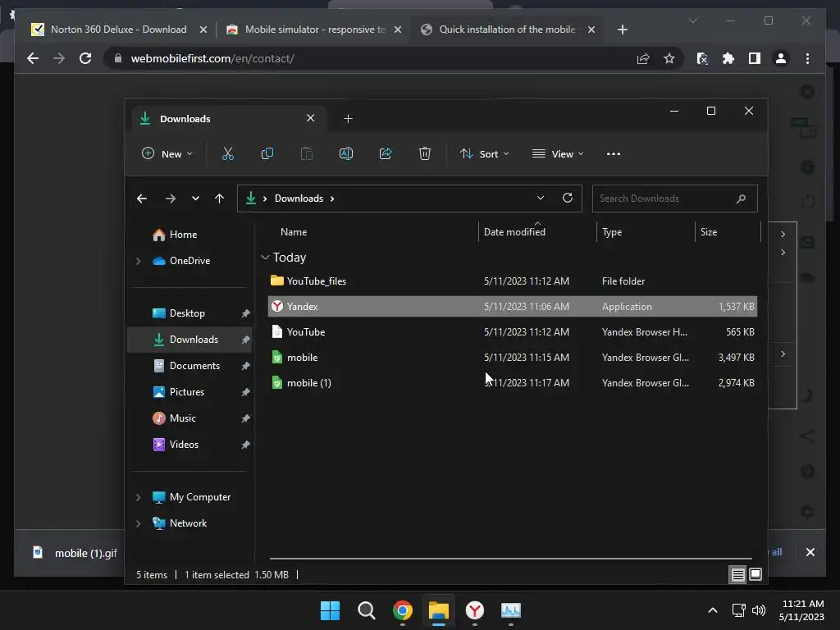
Task: Expand My Computer tree node
Action: (x=138, y=497)
